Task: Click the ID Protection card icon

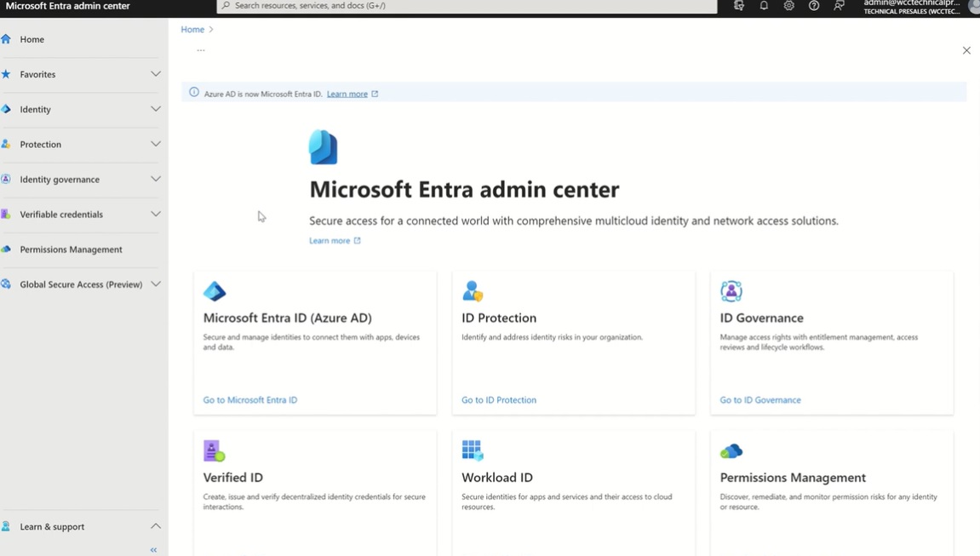Action: tap(472, 291)
